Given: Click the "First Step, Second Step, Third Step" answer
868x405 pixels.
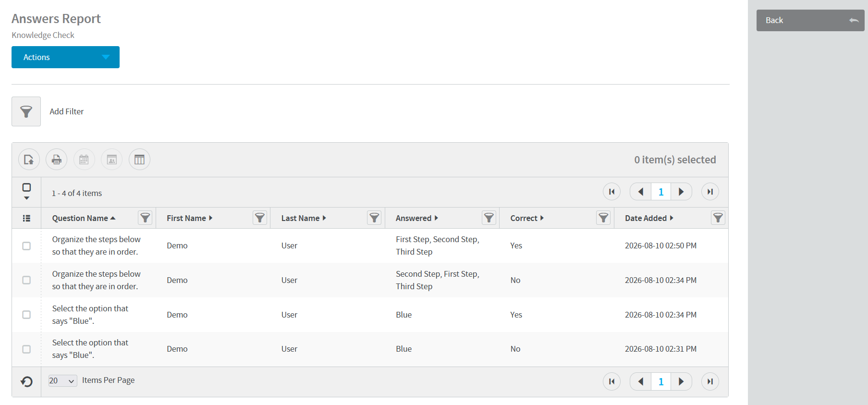Looking at the screenshot, I should (x=438, y=245).
